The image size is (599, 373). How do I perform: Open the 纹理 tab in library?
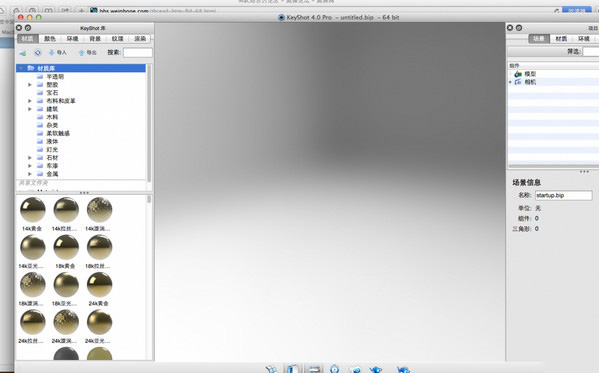click(118, 39)
